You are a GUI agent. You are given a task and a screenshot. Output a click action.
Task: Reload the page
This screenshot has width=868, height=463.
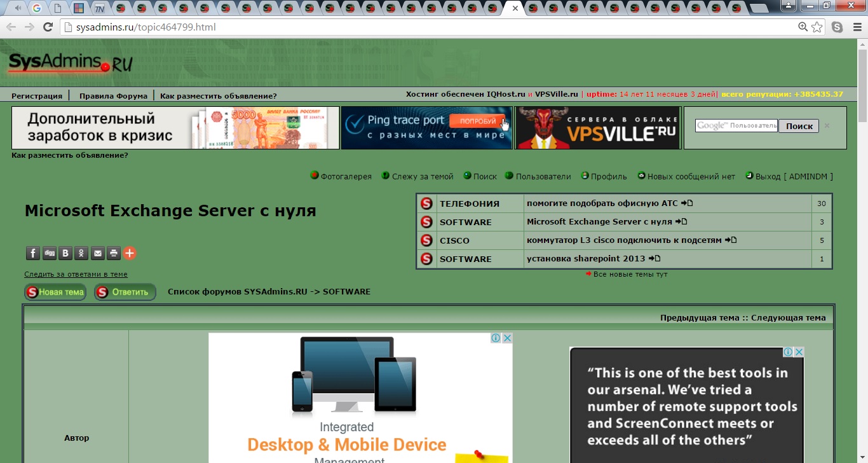48,27
